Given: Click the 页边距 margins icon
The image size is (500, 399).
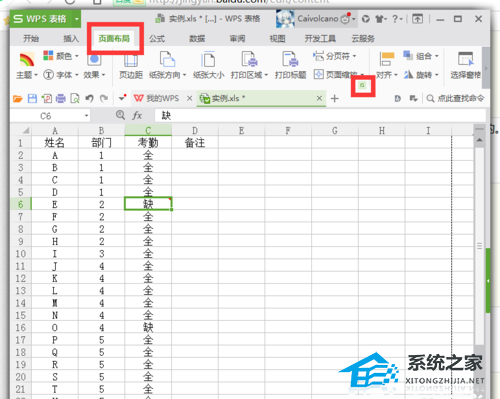Looking at the screenshot, I should coord(131,66).
